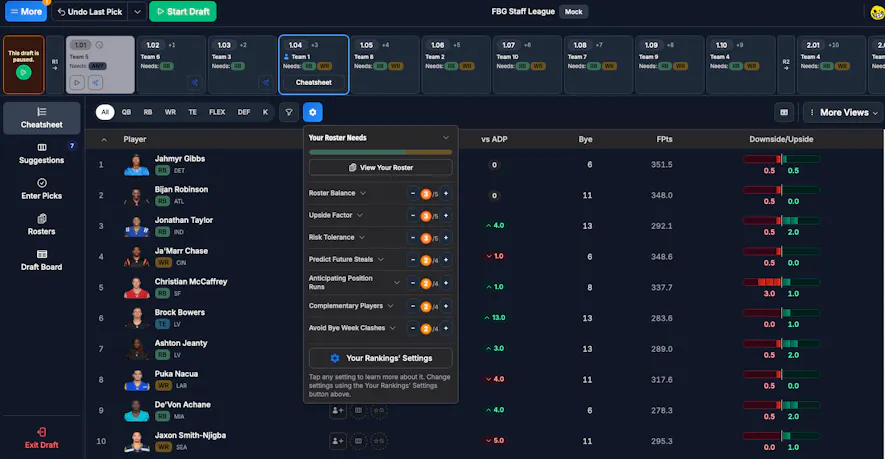Toggle the blue settings gear button
Image resolution: width=885 pixels, height=459 pixels.
pyautogui.click(x=313, y=112)
